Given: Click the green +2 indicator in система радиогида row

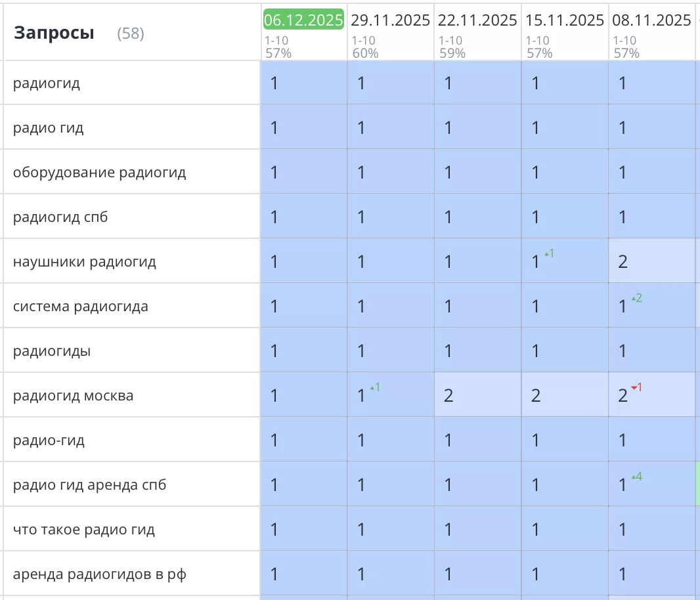Looking at the screenshot, I should tap(636, 298).
